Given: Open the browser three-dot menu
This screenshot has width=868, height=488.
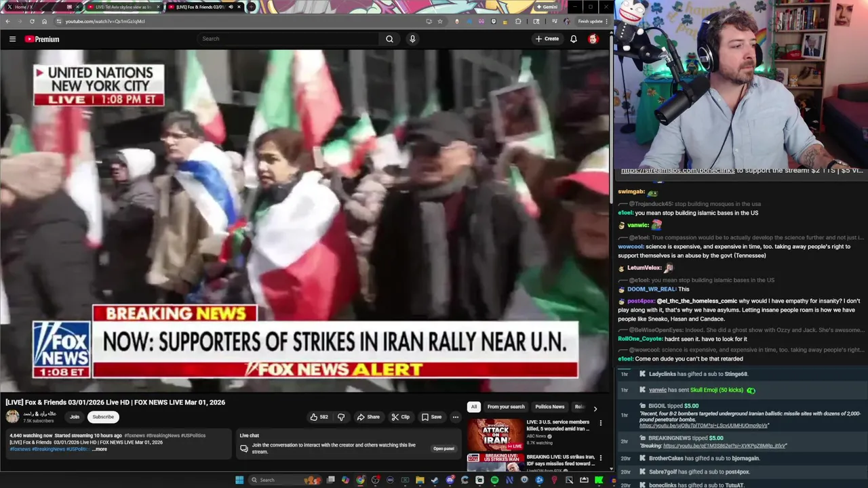Looking at the screenshot, I should coord(607,21).
